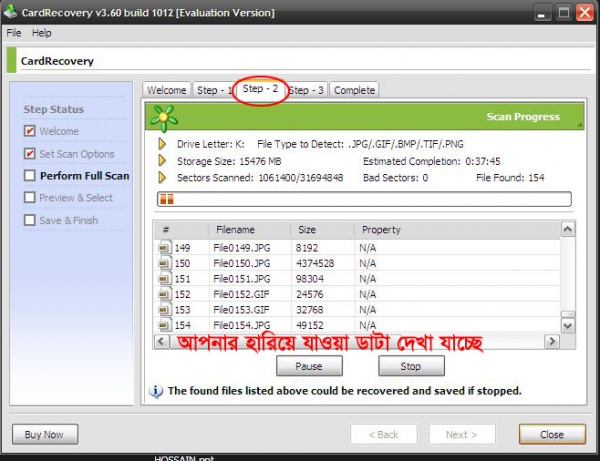Click the Next button
Screen dimensions: 600x461
point(462,434)
